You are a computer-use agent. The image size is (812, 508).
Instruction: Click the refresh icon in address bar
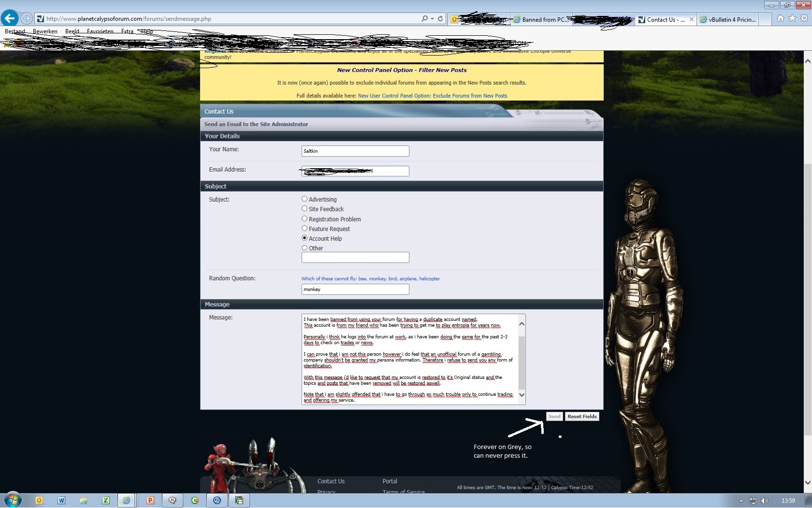point(440,19)
